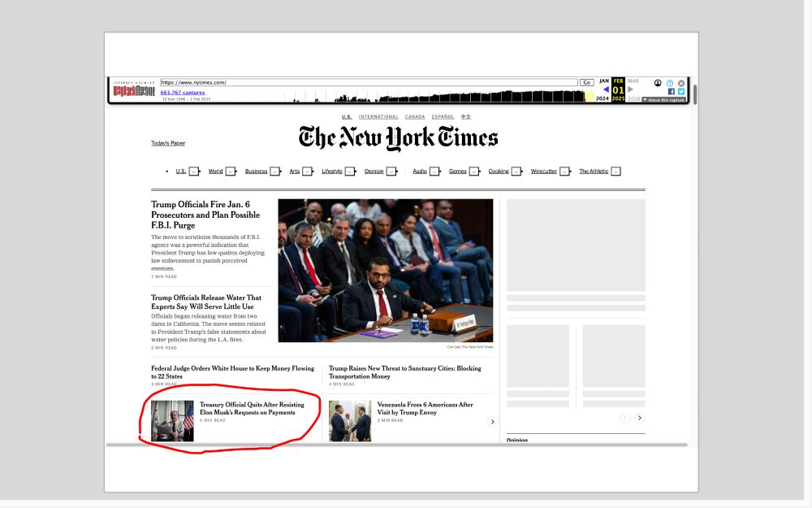Expand the Games section dropdown

pyautogui.click(x=475, y=172)
